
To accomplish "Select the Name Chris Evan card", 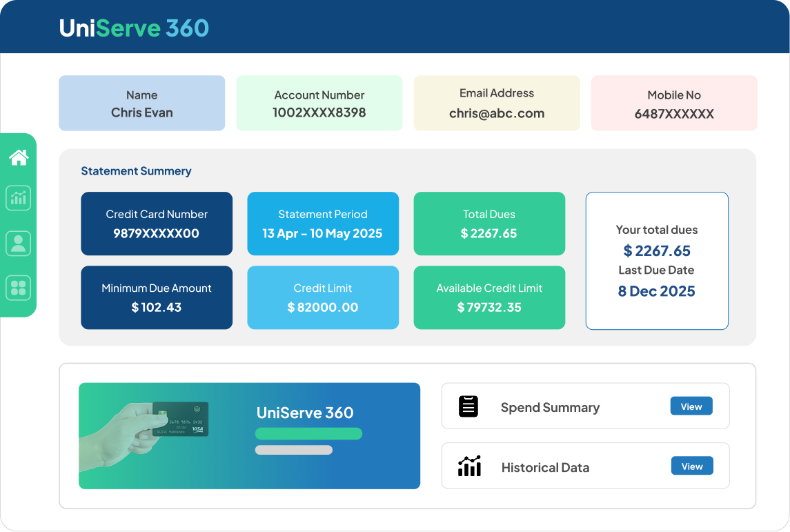I will [x=142, y=104].
